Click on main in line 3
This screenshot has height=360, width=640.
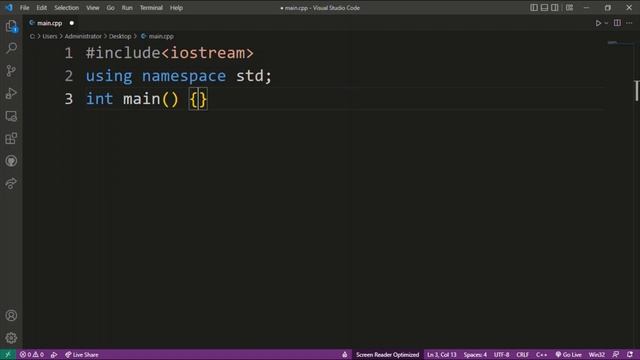[x=142, y=99]
